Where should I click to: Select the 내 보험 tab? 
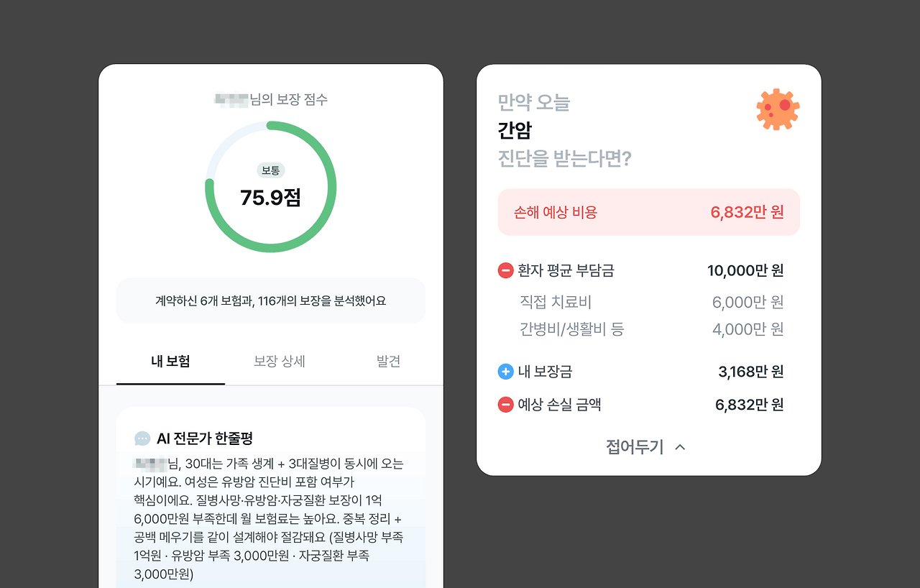click(170, 362)
